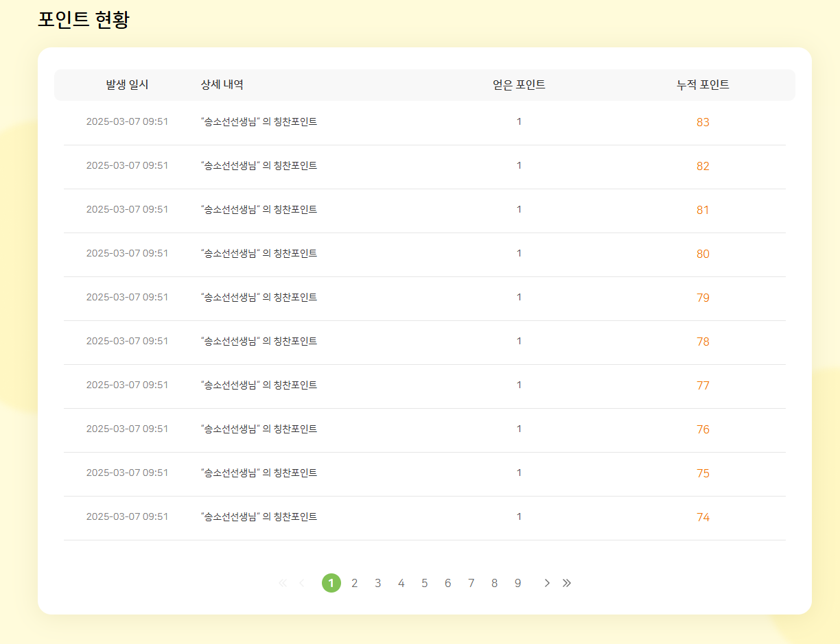The height and width of the screenshot is (644, 840).
Task: Click the cumulative points value 74
Action: [x=703, y=517]
